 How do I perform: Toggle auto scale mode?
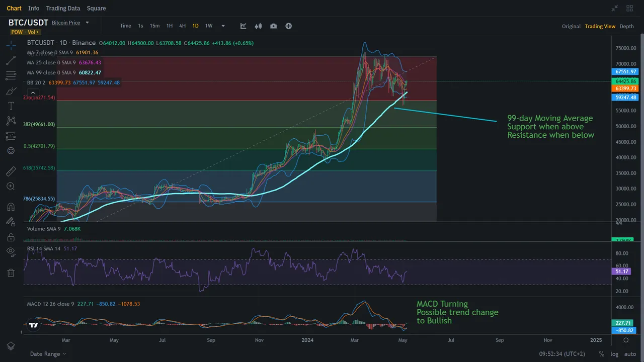click(x=629, y=354)
